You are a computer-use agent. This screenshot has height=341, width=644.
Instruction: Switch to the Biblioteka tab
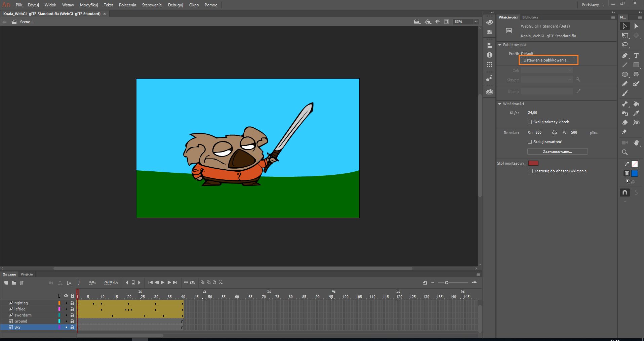point(530,17)
